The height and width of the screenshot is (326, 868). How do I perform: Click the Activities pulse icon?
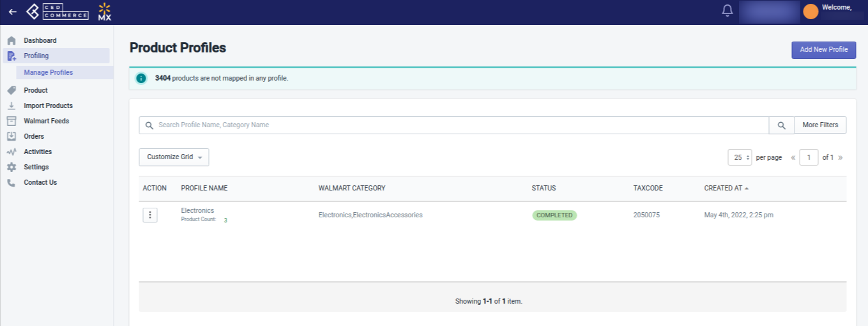[x=11, y=151]
